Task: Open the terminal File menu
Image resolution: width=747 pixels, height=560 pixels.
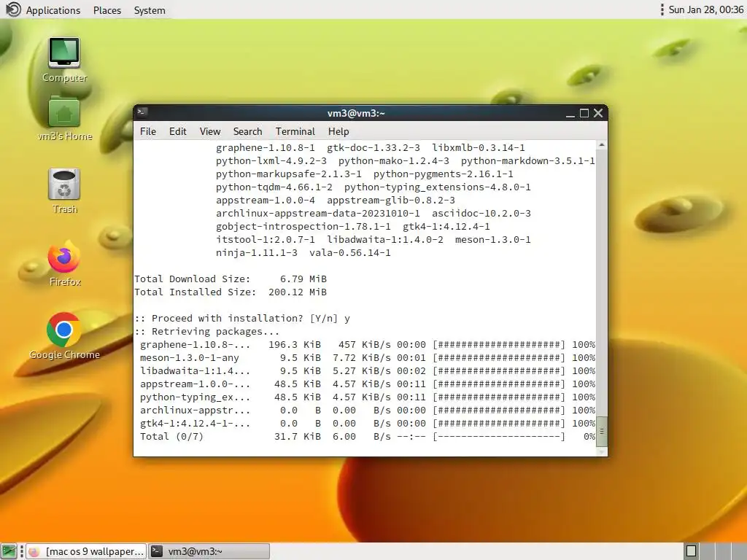Action: [x=148, y=131]
